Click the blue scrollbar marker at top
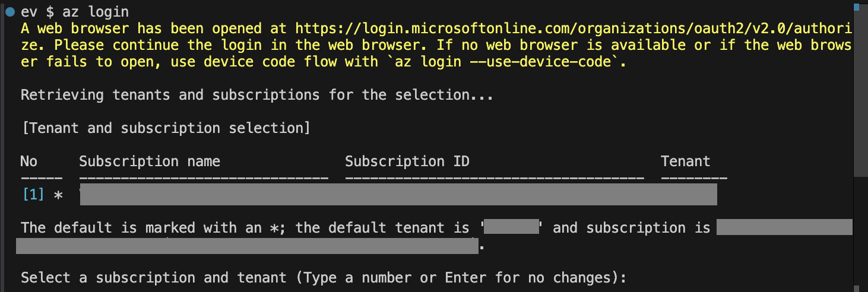This screenshot has height=292, width=868. (861, 7)
